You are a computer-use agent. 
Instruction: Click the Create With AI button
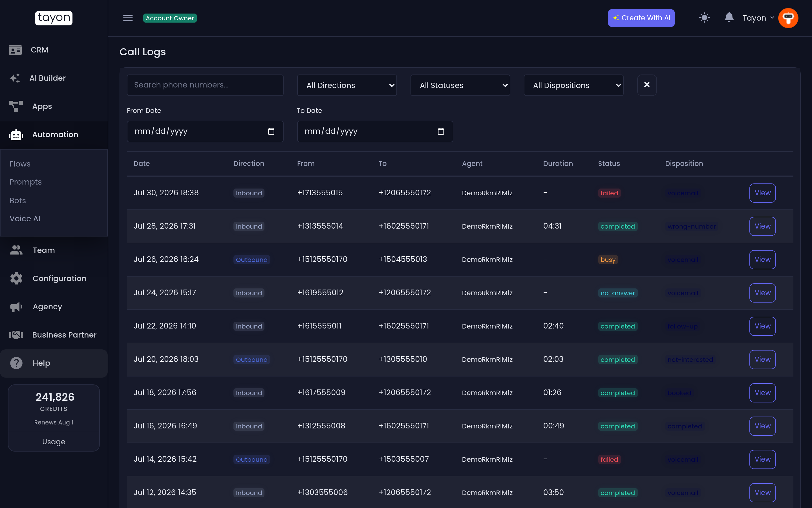click(x=641, y=18)
